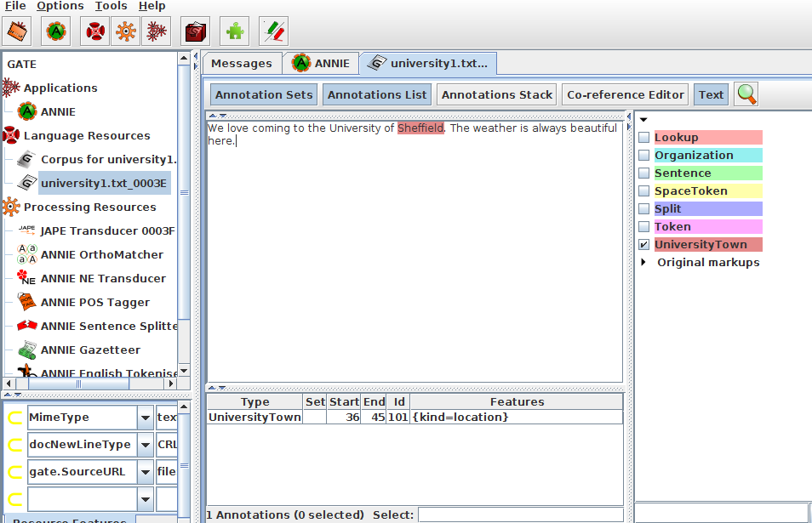Tick the Token annotation checkbox
Image resolution: width=812 pixels, height=523 pixels.
tap(644, 227)
